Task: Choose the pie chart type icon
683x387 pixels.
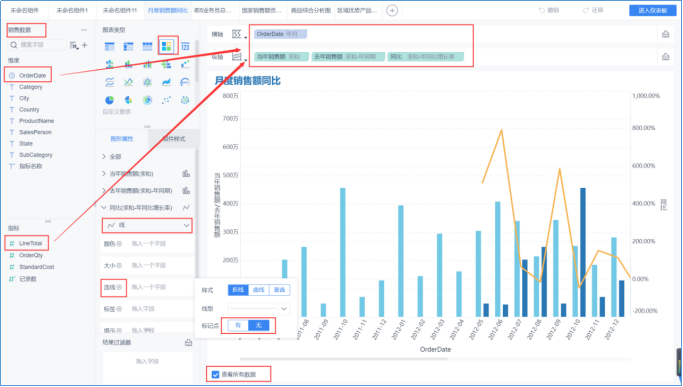Action: [x=109, y=100]
